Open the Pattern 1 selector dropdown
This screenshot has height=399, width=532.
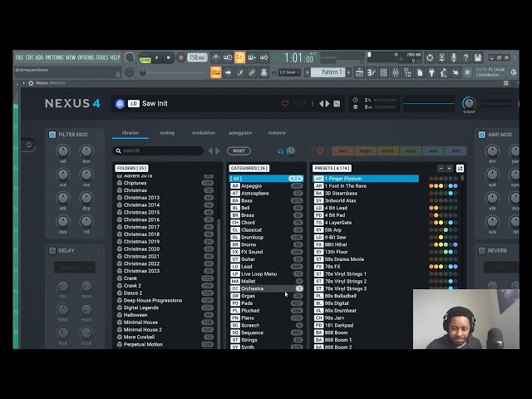[328, 72]
